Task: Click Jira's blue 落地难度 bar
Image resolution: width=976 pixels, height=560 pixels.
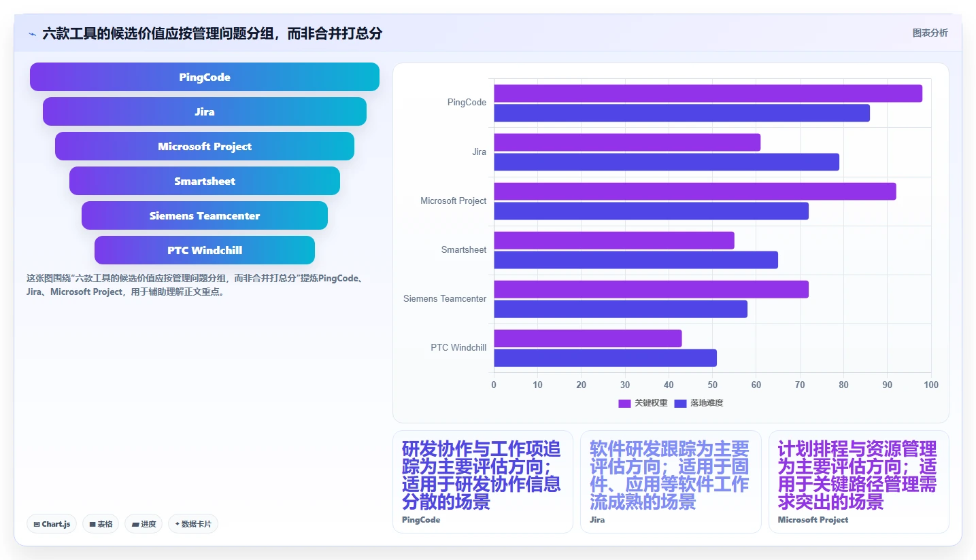Action: (667, 162)
